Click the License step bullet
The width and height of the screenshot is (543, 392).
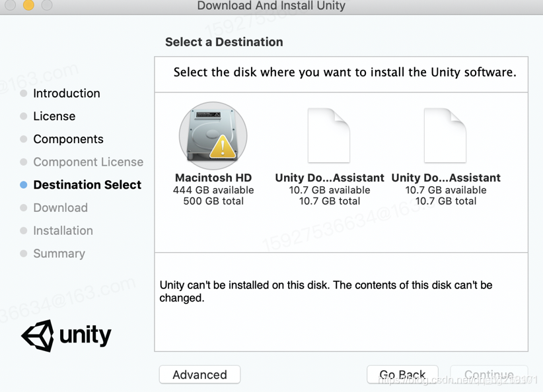(24, 116)
